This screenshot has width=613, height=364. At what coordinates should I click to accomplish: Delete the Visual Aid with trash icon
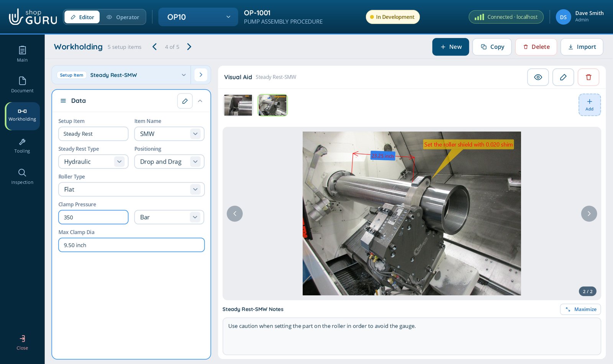(x=588, y=77)
